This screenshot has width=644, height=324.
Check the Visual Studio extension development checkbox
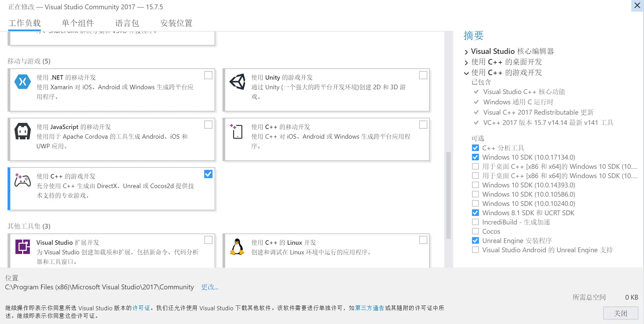(208, 240)
